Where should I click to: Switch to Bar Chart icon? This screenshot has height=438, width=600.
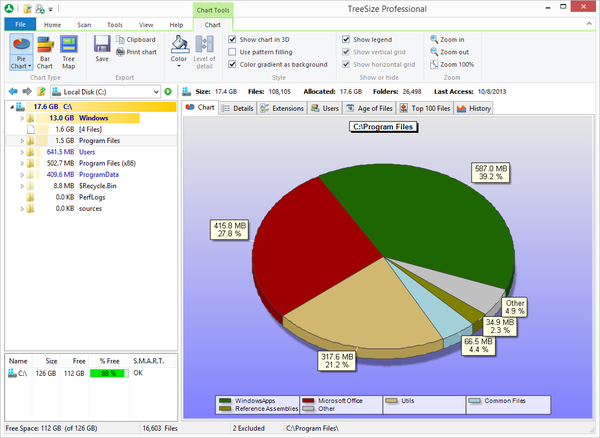pyautogui.click(x=45, y=44)
